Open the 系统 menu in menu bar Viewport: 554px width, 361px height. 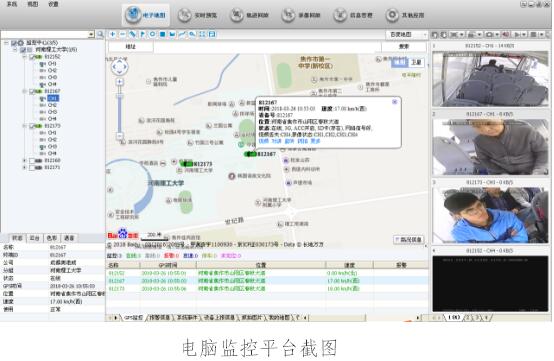12,4
